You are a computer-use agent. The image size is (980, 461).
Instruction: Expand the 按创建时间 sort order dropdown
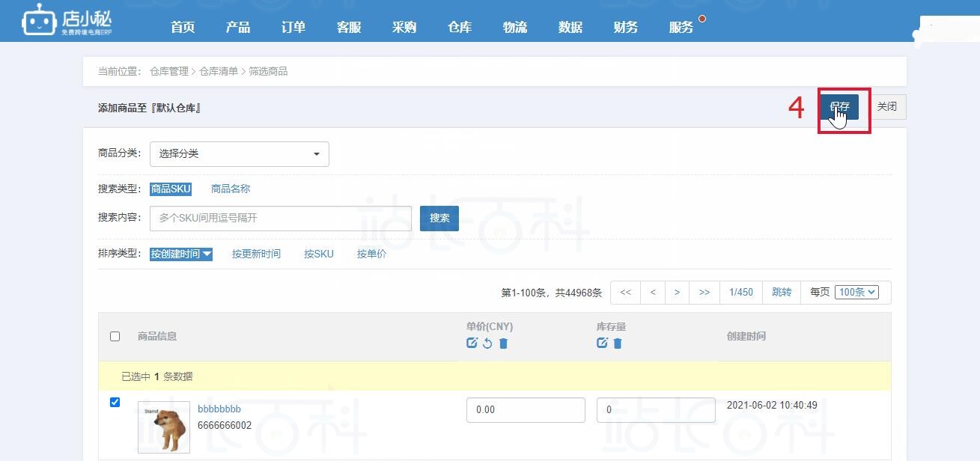click(180, 254)
